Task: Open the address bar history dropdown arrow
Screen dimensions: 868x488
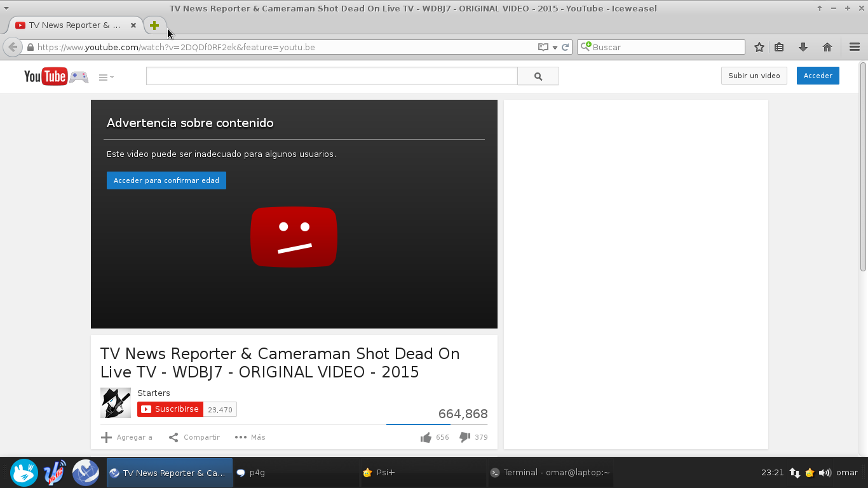Action: point(555,48)
